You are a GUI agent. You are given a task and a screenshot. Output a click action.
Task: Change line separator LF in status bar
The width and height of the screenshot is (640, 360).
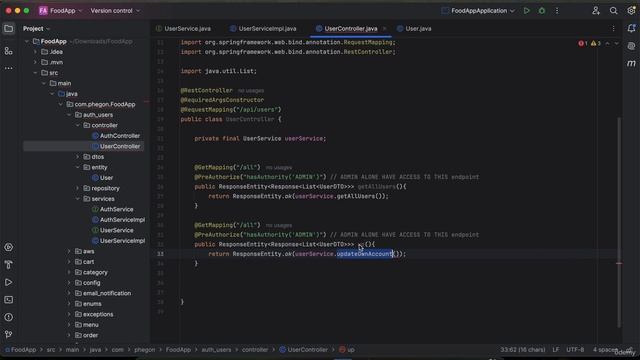556,350
